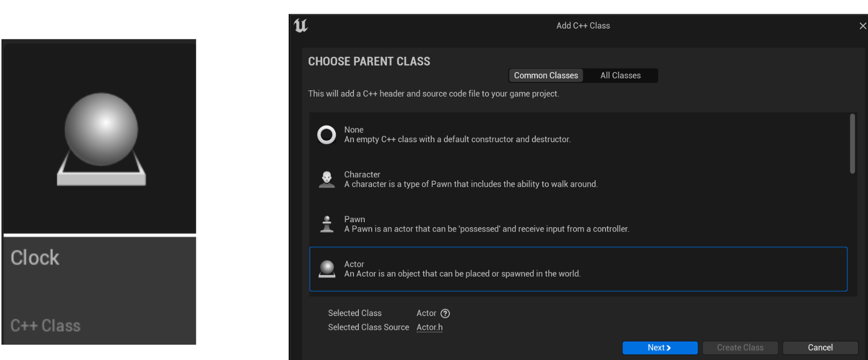Click the Actor sphere icon in list
Image resolution: width=868 pixels, height=360 pixels.
click(x=326, y=269)
